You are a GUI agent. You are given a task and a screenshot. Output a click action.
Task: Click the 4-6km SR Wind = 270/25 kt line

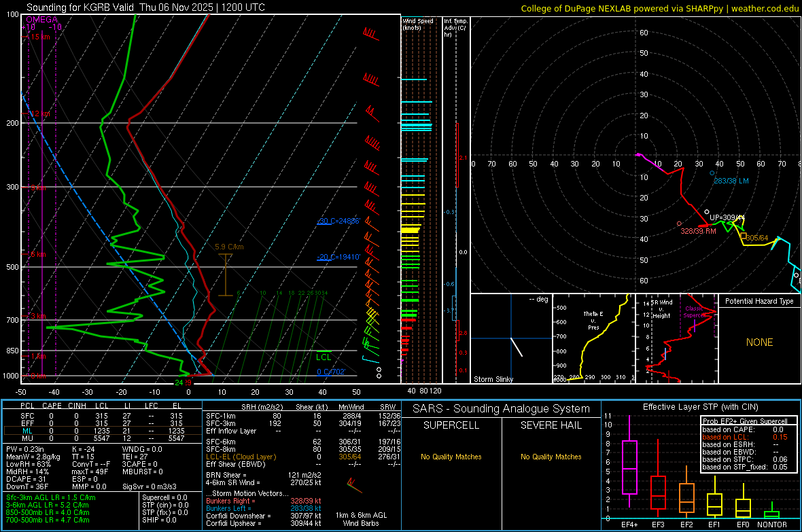pos(264,482)
